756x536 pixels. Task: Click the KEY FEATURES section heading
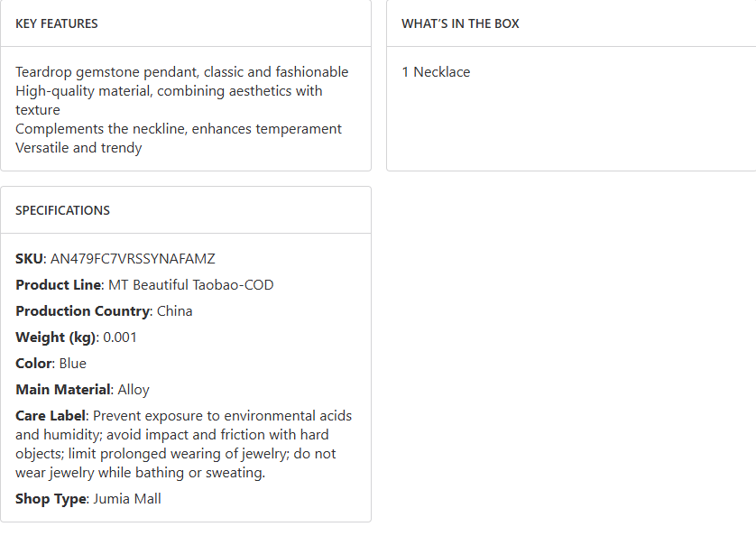(57, 23)
